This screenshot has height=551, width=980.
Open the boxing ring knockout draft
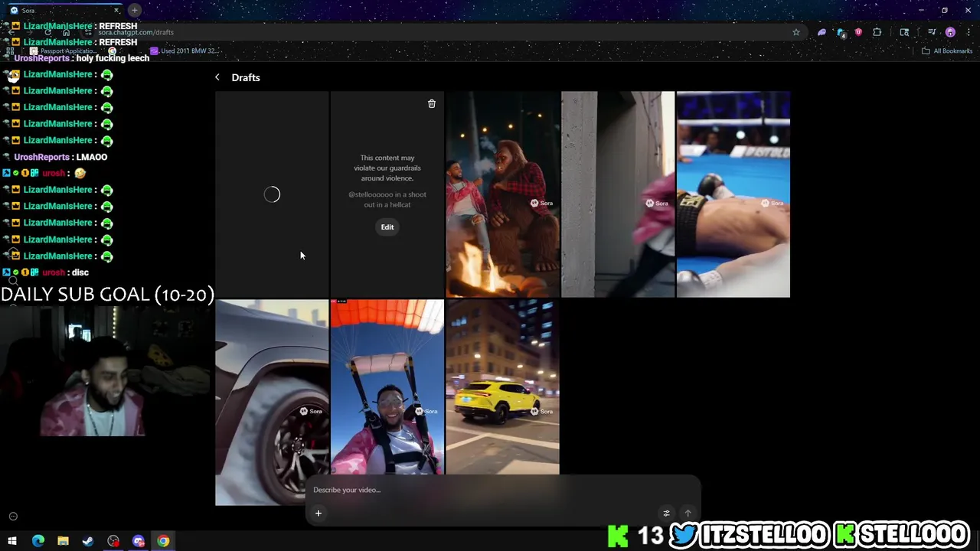tap(733, 194)
